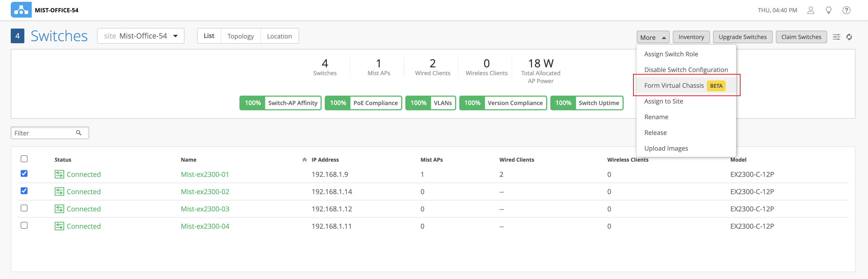Sort by the IP Address column header

[x=325, y=160]
